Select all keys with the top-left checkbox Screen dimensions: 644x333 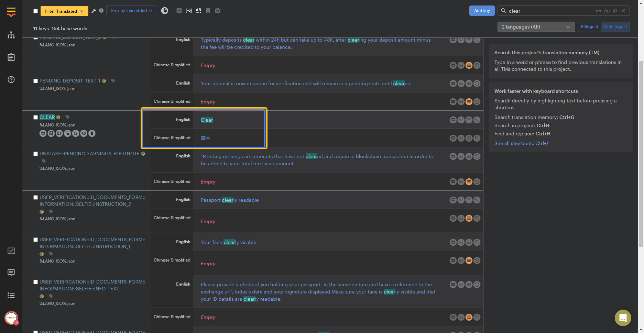click(x=35, y=11)
